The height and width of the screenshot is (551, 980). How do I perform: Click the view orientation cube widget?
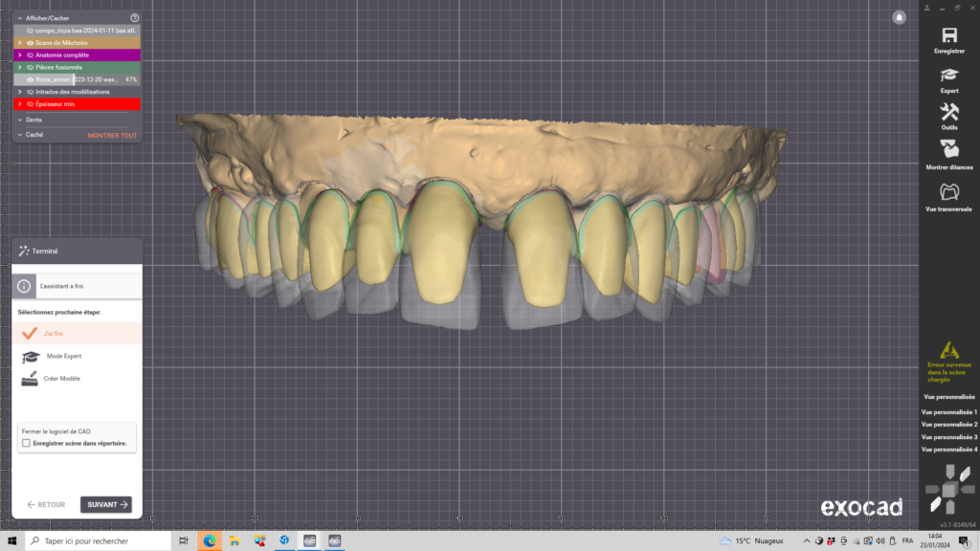[x=948, y=489]
